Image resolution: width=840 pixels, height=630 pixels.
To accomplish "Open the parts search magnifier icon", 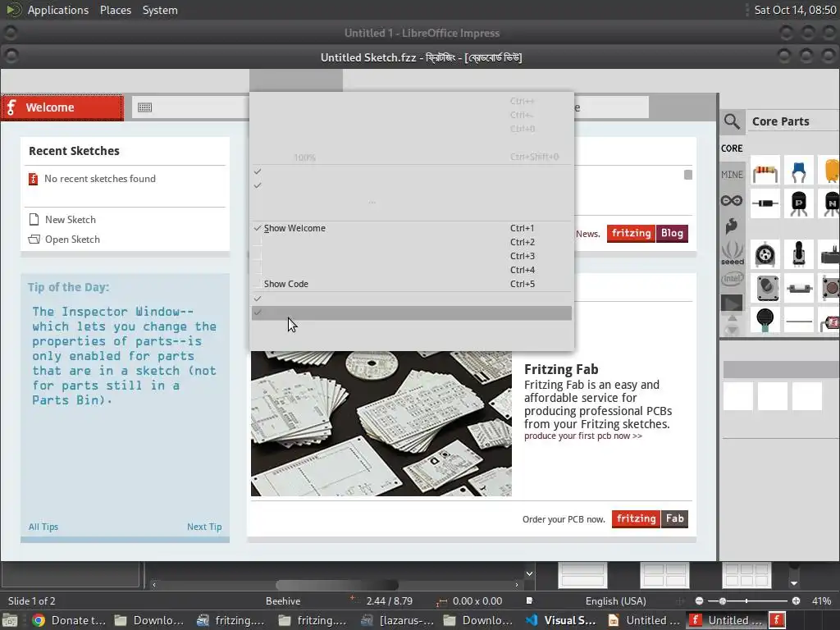I will [732, 121].
